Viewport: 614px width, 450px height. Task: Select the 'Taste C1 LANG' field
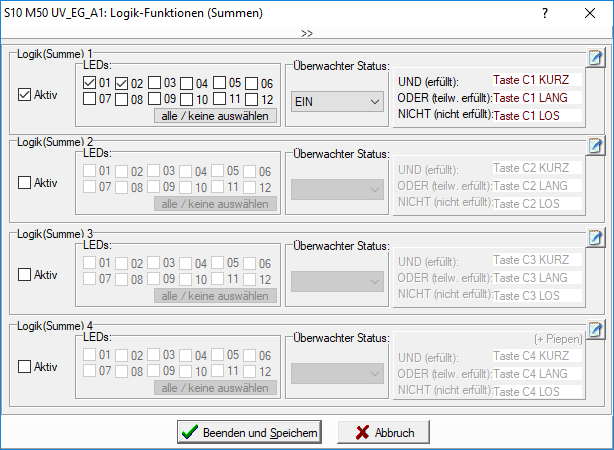[x=537, y=98]
